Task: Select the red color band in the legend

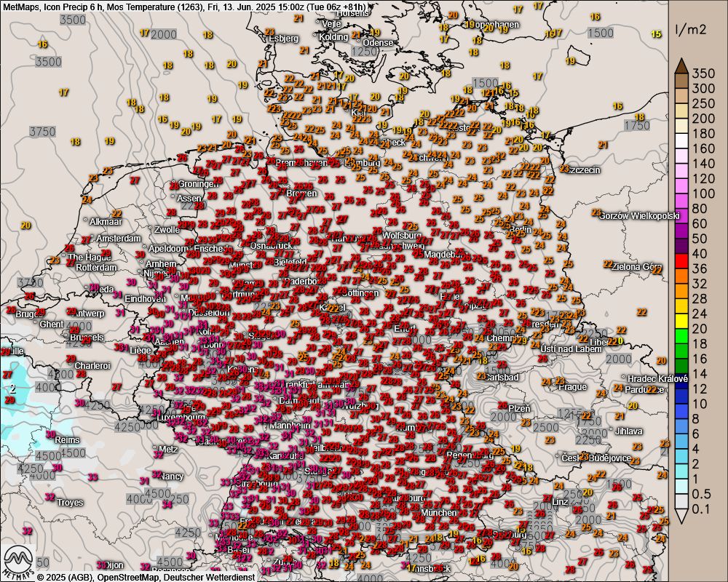Action: pyautogui.click(x=681, y=261)
